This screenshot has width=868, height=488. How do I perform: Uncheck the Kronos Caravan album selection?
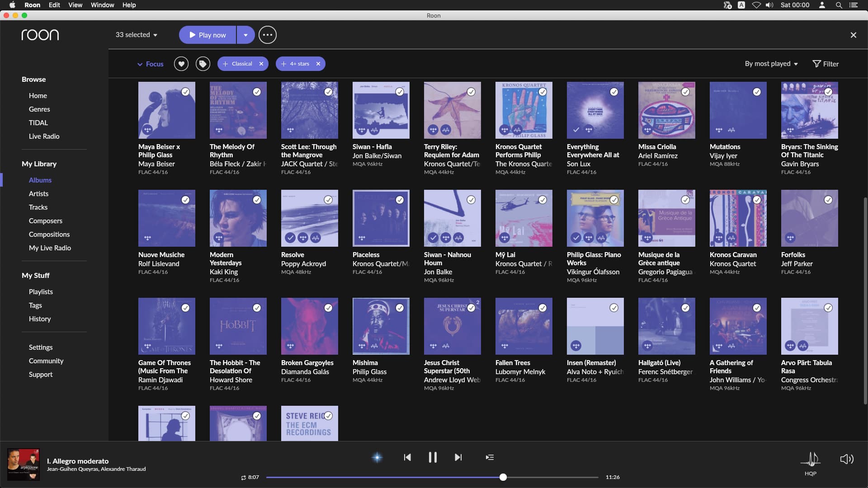757,200
